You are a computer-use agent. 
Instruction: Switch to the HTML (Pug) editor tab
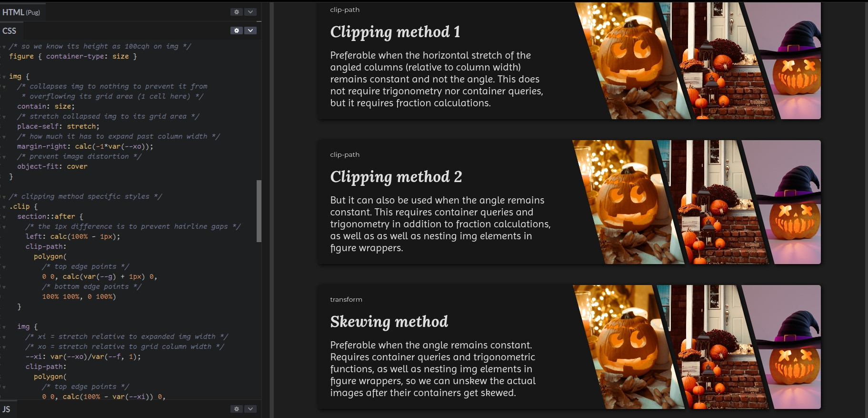tap(21, 12)
